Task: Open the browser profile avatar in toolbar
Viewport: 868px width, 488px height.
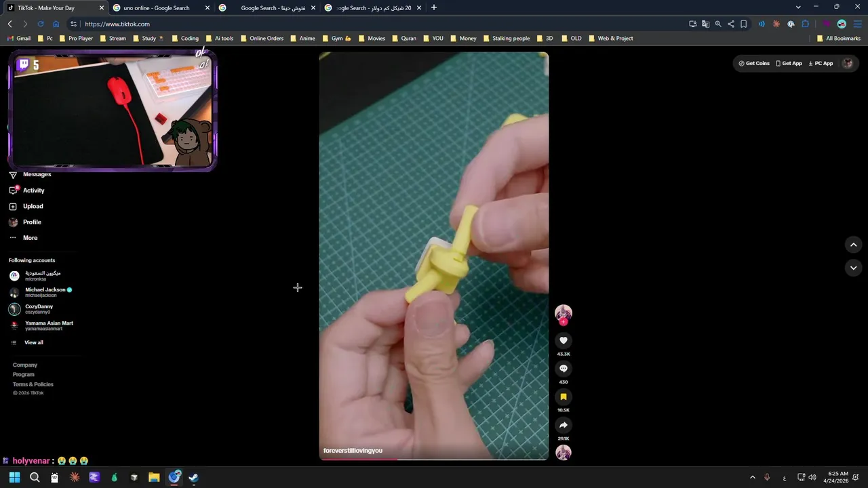Action: coord(842,24)
